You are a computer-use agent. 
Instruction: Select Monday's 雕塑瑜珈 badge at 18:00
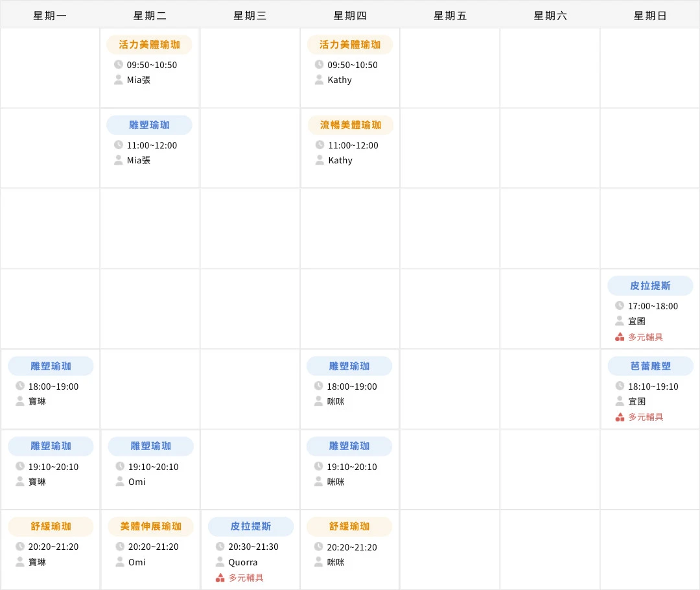tap(50, 366)
